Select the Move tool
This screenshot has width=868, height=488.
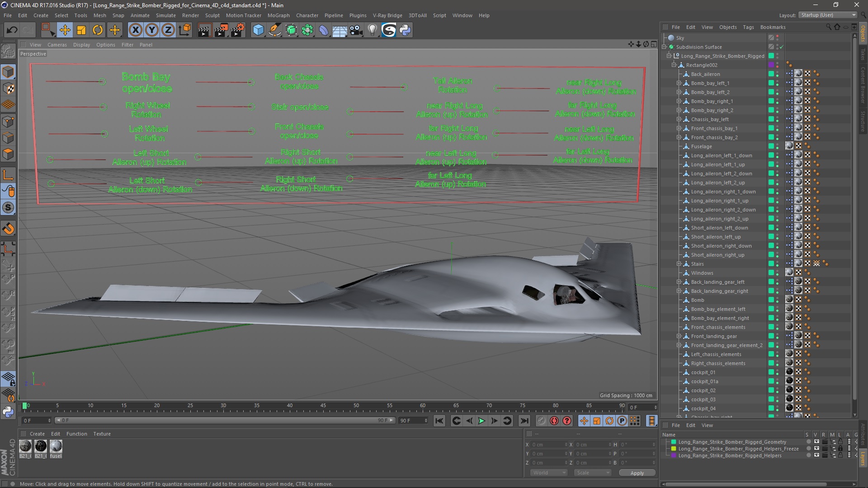point(65,30)
